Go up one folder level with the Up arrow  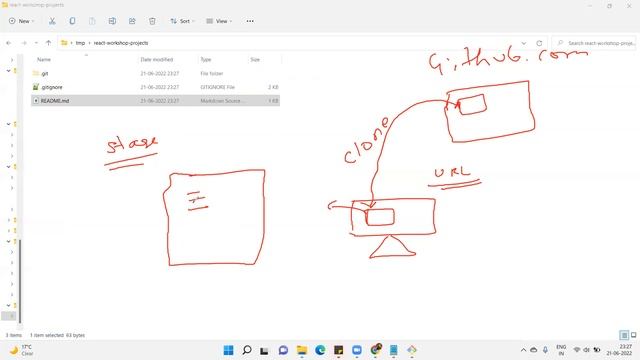[49, 43]
